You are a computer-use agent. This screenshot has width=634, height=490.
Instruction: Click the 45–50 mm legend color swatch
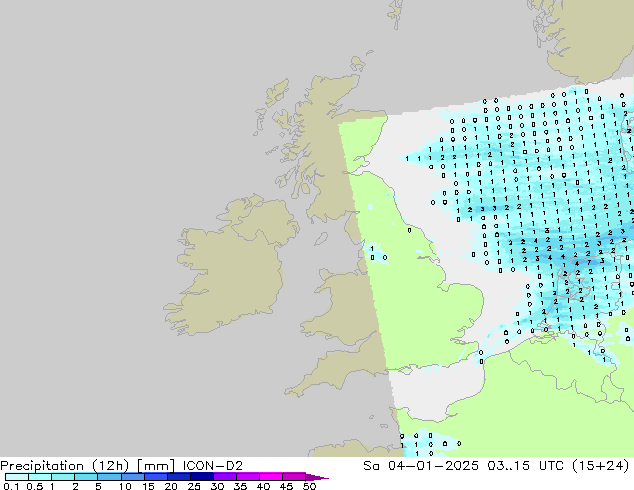294,477
